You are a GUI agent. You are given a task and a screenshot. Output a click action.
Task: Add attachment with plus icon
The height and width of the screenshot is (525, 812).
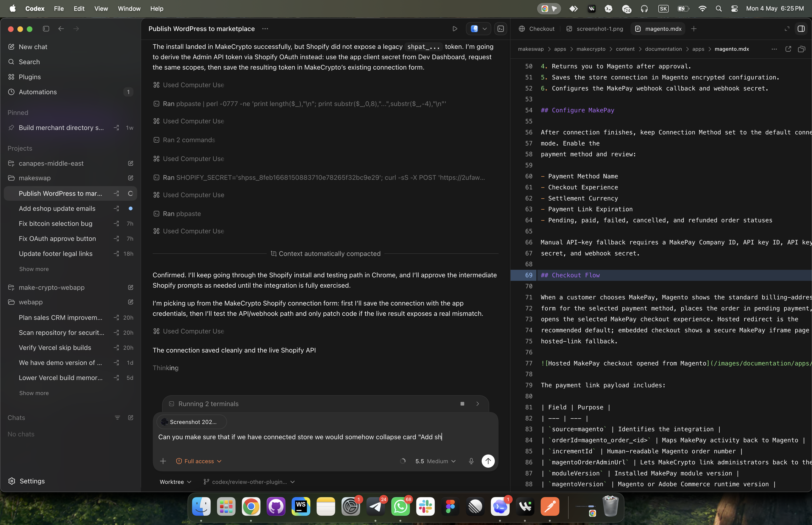[x=163, y=461]
